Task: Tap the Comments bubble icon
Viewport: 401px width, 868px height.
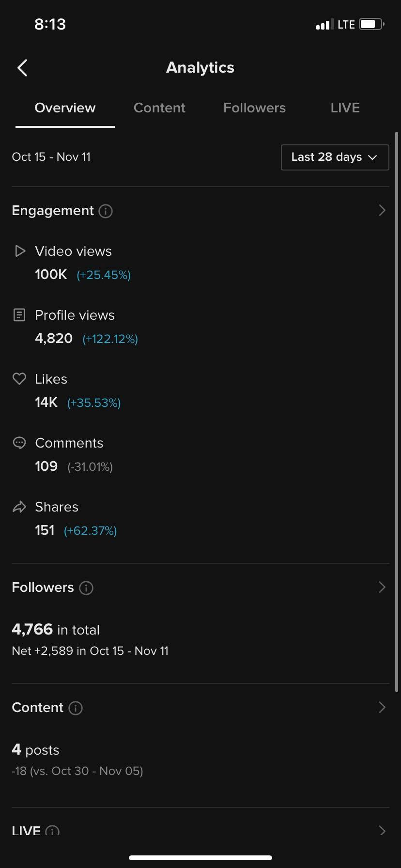Action: 19,443
